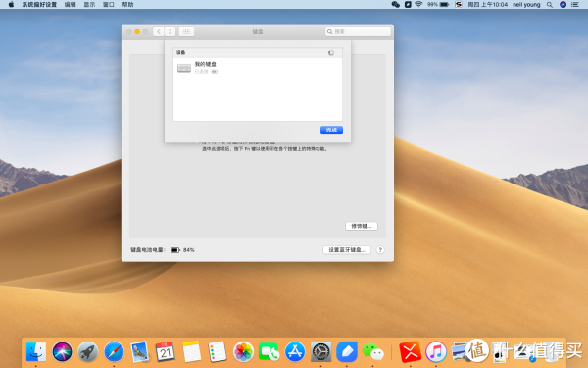Click battery 99% indicator in menu bar
Image resolution: width=588 pixels, height=368 pixels.
(x=438, y=5)
